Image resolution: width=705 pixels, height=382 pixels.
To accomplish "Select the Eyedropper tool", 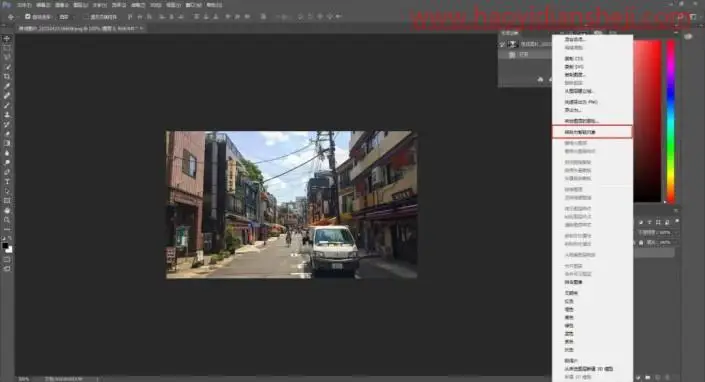I will [7, 86].
